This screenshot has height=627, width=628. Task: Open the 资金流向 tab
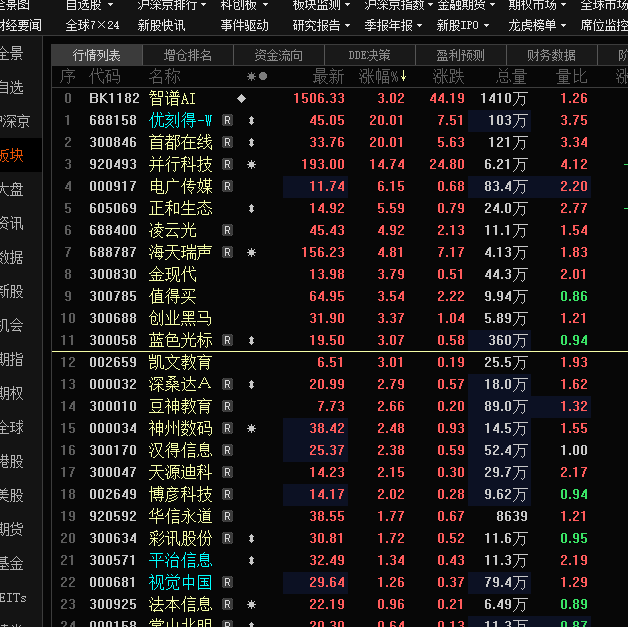(x=279, y=55)
